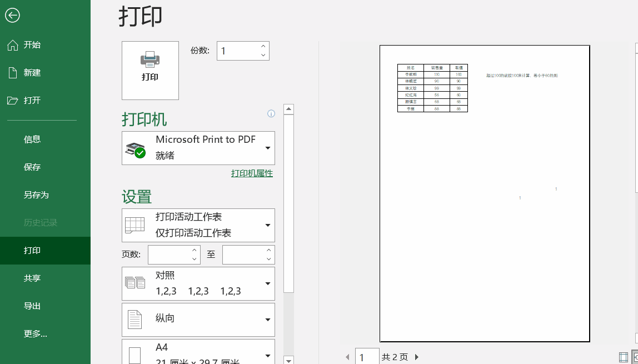
Task: Click the 开始 home icon
Action: click(13, 45)
